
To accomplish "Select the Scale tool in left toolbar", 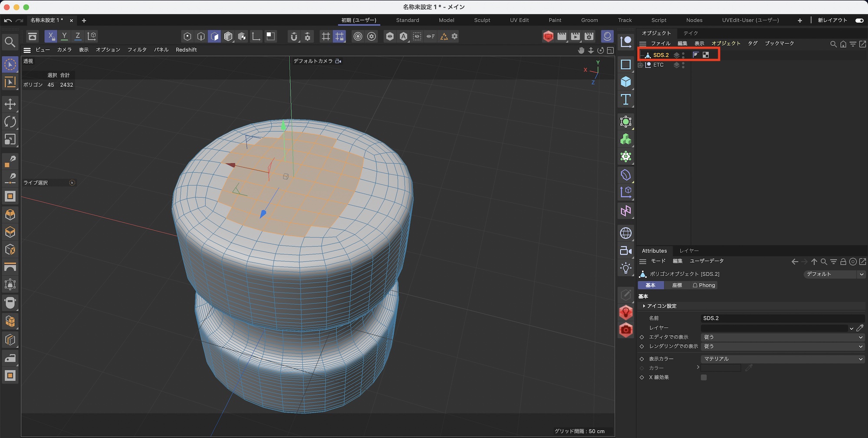I will click(10, 139).
